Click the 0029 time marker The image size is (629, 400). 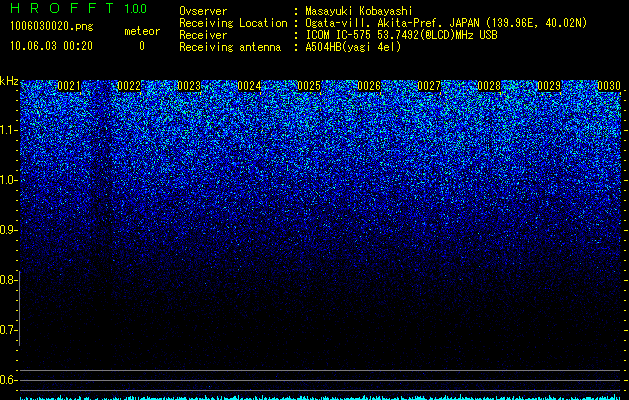click(x=549, y=86)
